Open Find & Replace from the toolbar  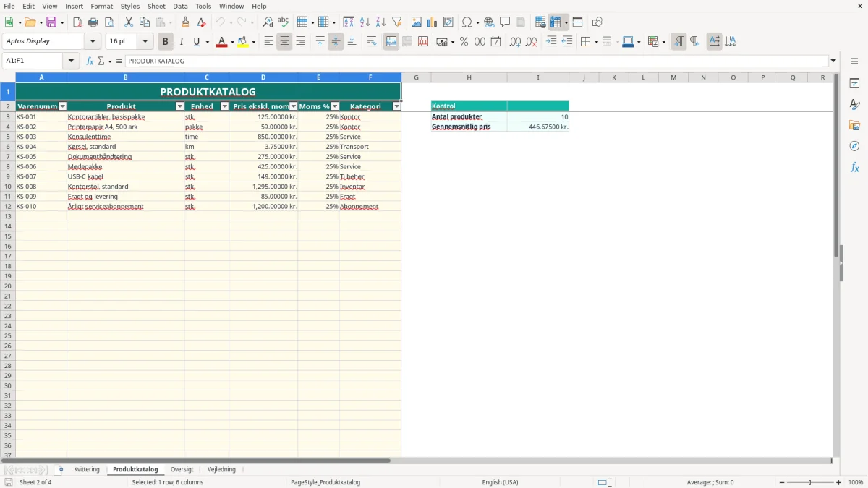(x=268, y=22)
